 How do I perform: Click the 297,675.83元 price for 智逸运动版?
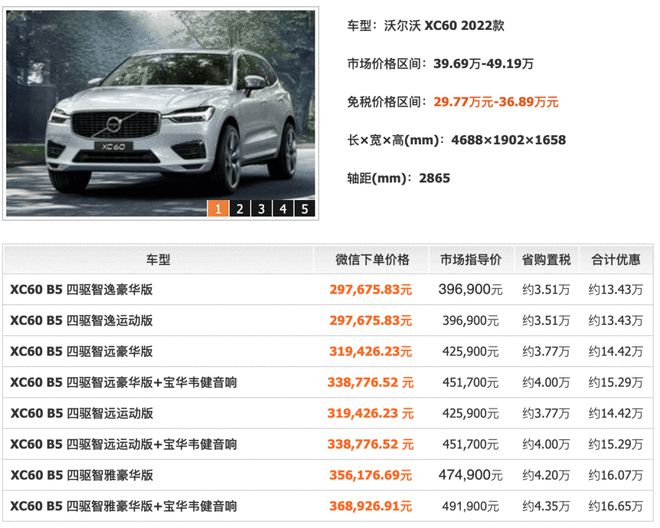370,320
